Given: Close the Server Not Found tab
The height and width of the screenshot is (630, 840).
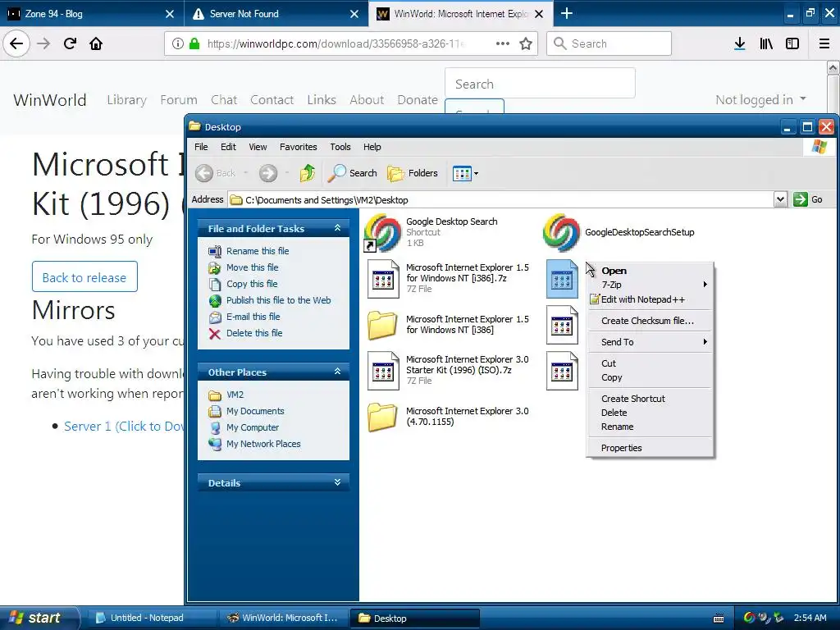Looking at the screenshot, I should [x=354, y=14].
